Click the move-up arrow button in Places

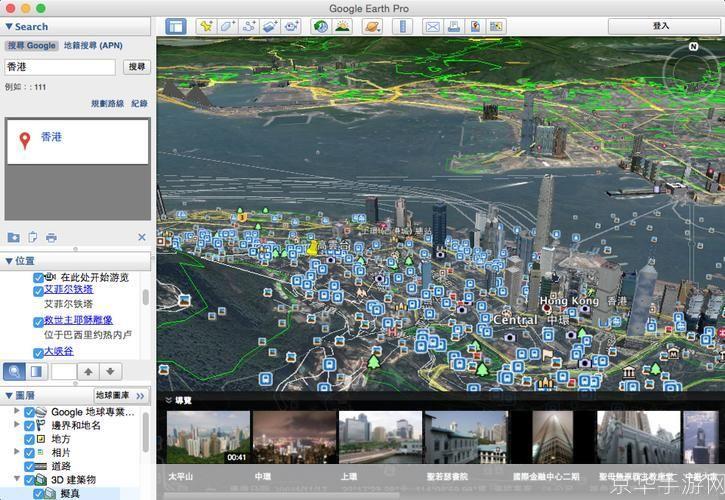(88, 371)
